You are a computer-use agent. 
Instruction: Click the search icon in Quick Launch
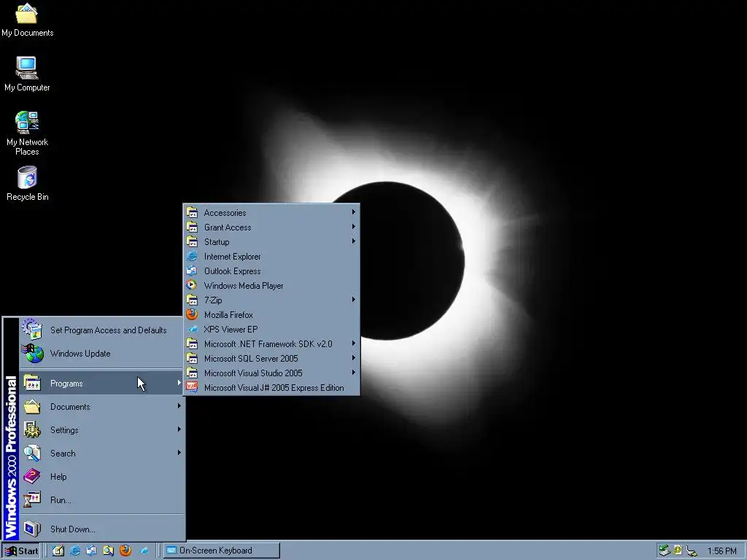tap(109, 551)
